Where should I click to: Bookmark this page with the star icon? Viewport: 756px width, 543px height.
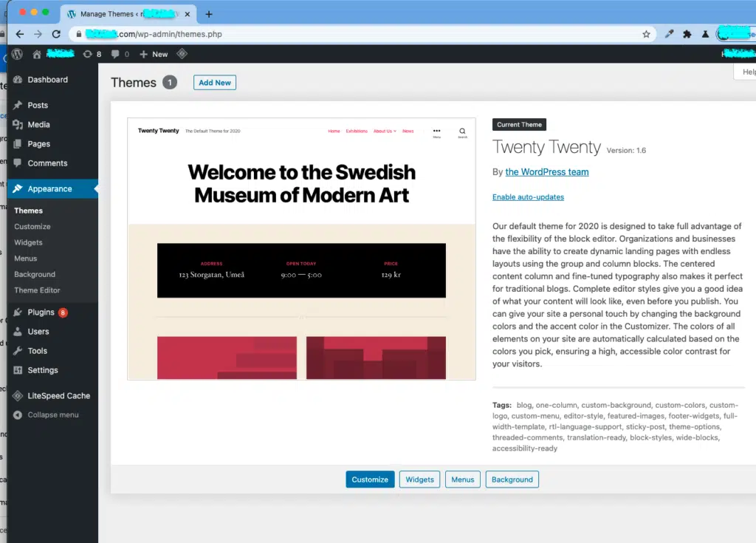tap(646, 34)
